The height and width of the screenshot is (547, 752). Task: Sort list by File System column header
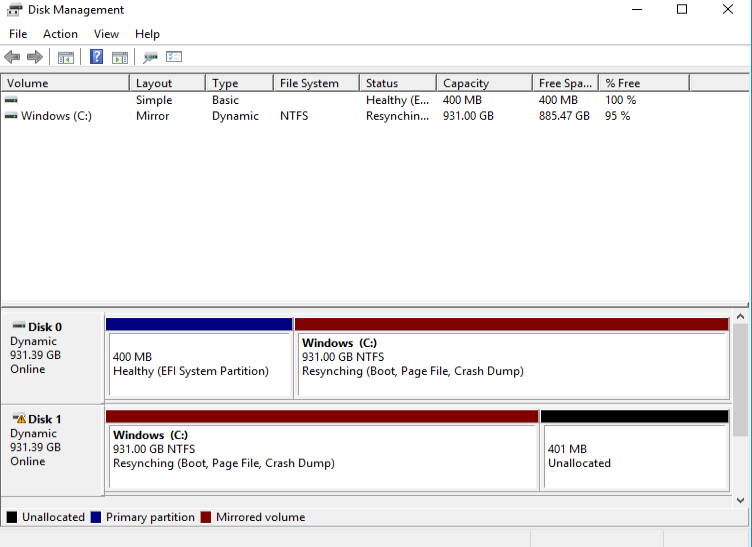click(309, 83)
